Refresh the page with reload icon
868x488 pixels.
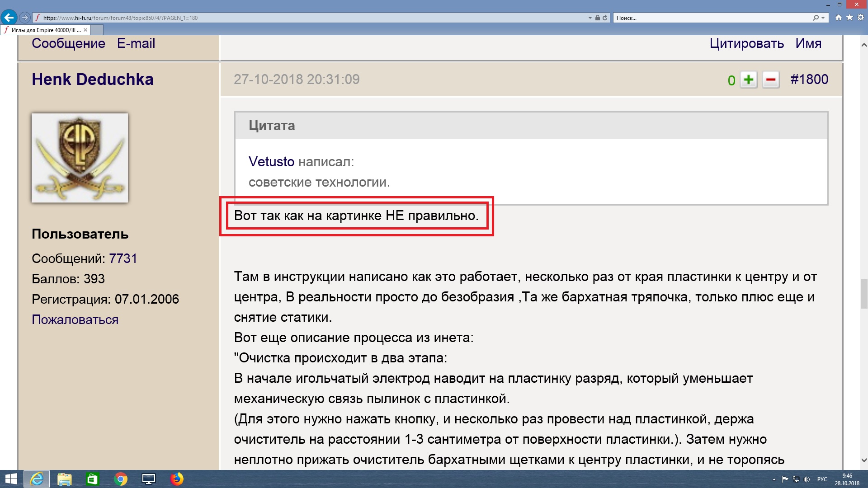click(605, 18)
